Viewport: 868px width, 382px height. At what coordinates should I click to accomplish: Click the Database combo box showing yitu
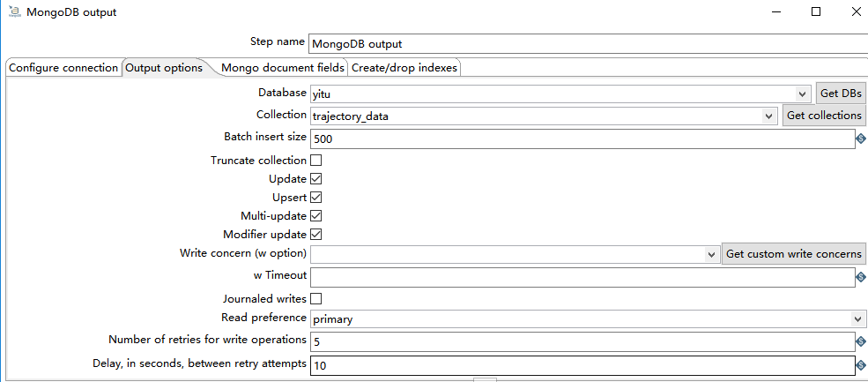click(560, 94)
